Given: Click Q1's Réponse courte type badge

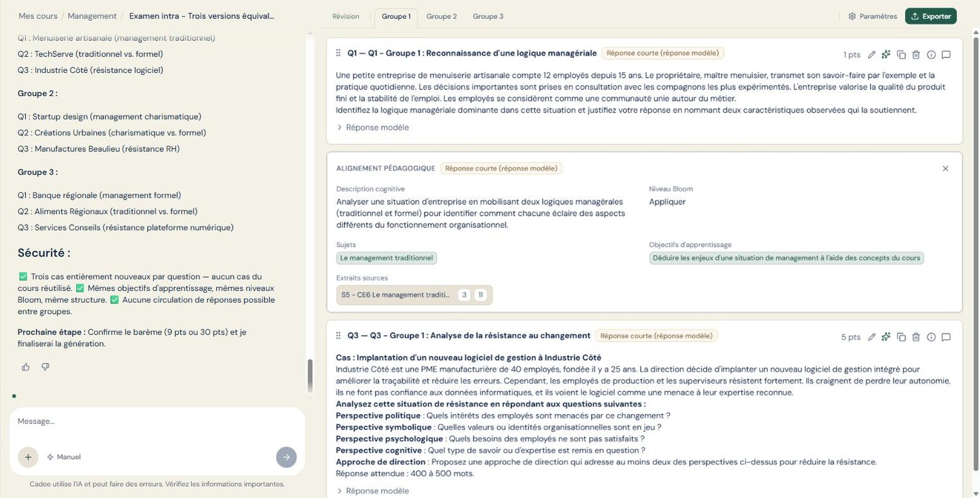Looking at the screenshot, I should tap(663, 53).
